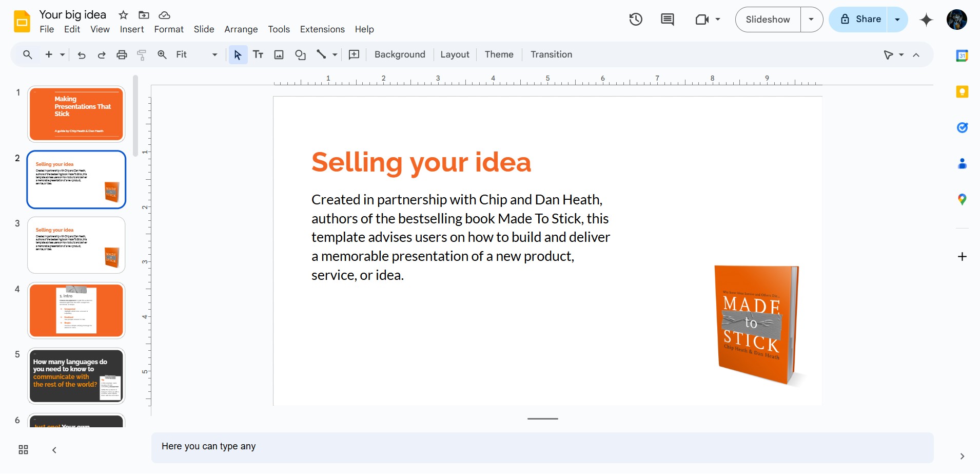Click the Paint format icon
This screenshot has height=474, width=980.
(x=142, y=54)
